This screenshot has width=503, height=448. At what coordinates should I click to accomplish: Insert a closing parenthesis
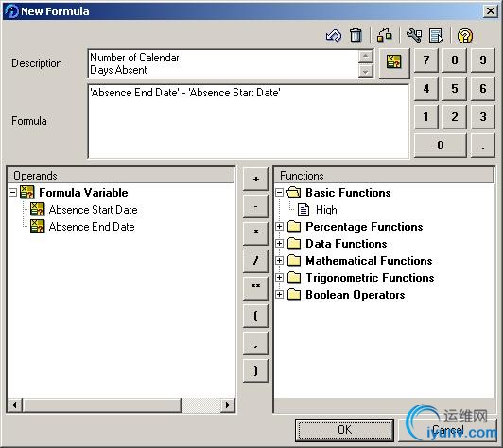pyautogui.click(x=255, y=370)
